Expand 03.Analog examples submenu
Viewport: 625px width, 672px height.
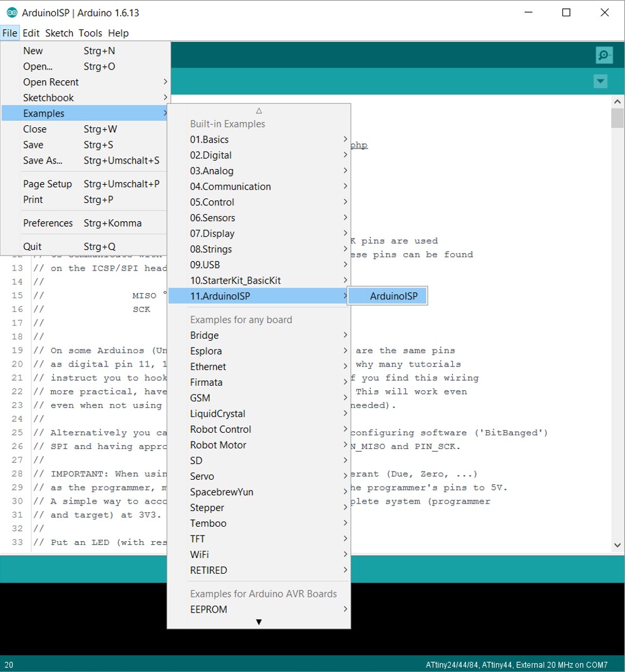point(259,170)
